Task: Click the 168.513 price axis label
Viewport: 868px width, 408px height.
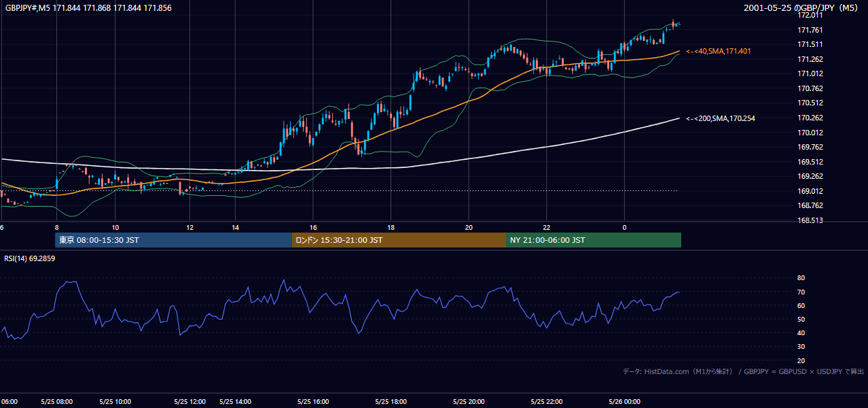Action: pos(810,220)
